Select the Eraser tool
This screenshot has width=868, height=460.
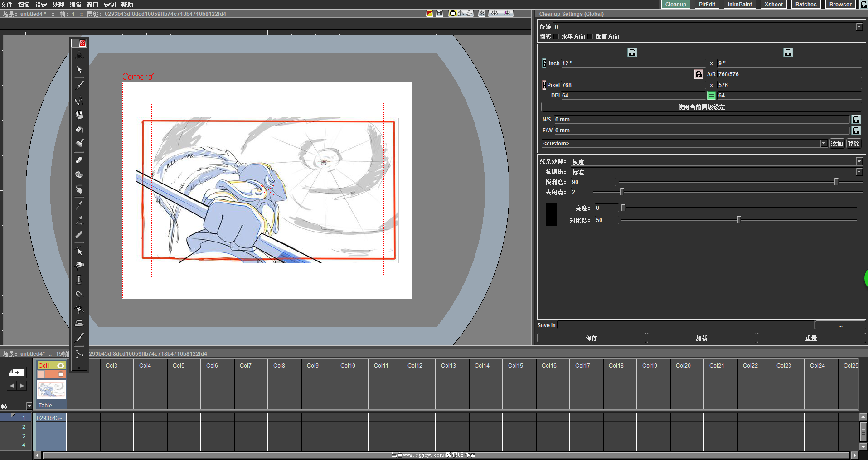79,160
